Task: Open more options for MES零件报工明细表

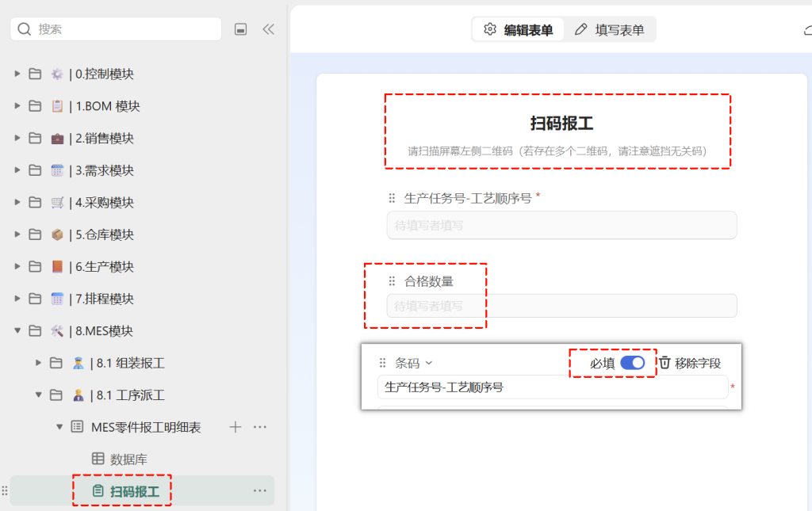Action: [x=260, y=427]
